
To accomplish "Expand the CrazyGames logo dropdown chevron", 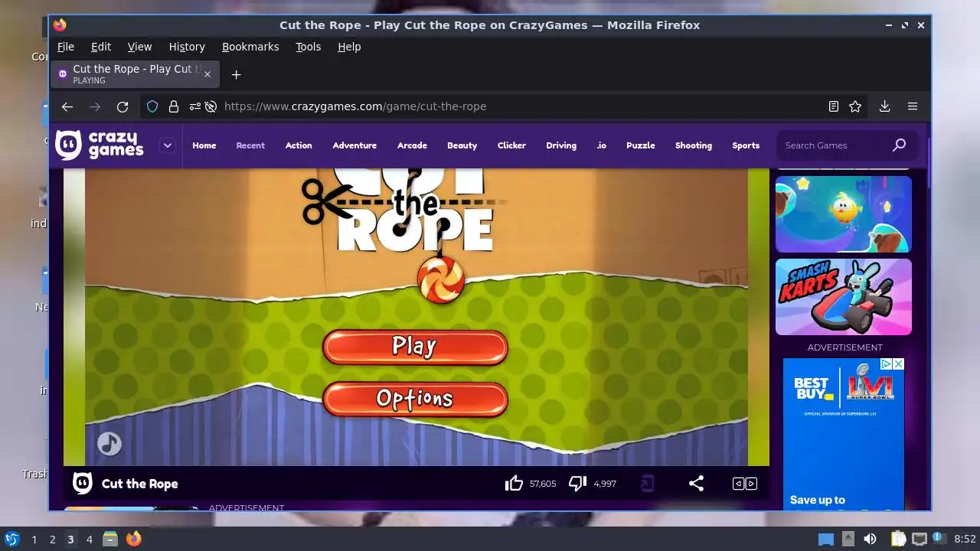I will coord(168,145).
